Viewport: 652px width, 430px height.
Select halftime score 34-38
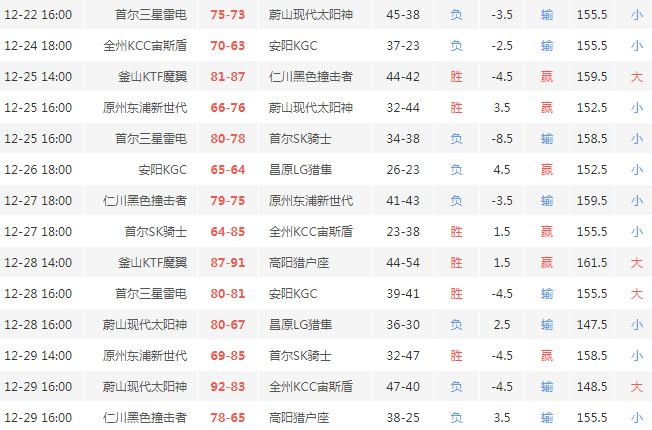point(403,139)
